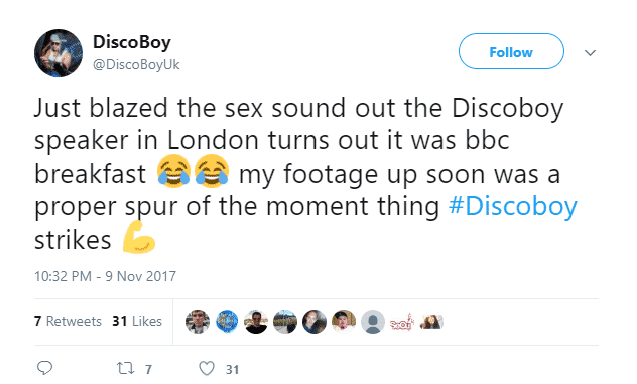Click the blue globe liker avatar

pyautogui.click(x=227, y=322)
